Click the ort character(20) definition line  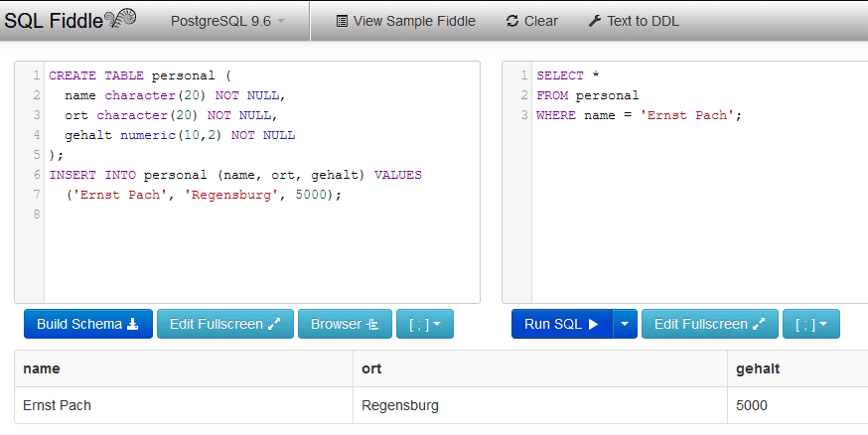click(x=171, y=115)
